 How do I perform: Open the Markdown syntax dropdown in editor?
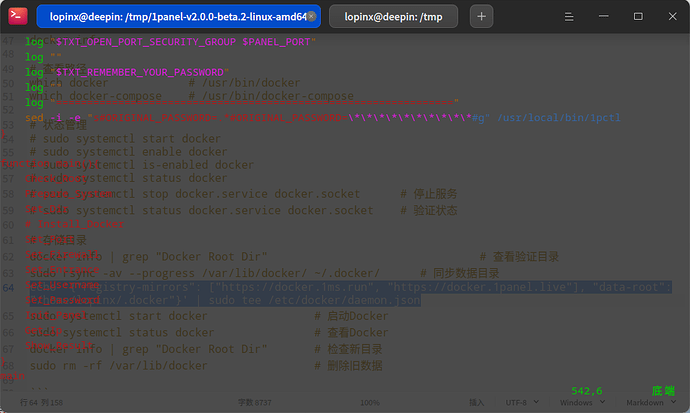[x=651, y=402]
